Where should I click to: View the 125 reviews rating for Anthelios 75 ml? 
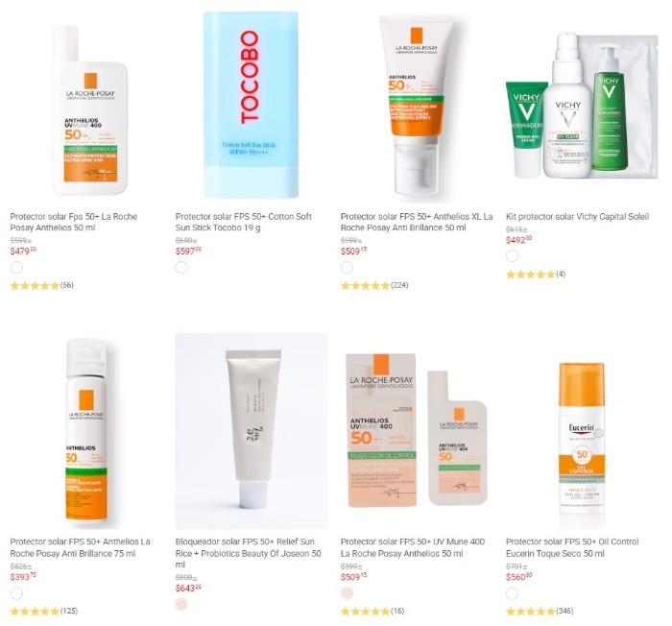point(44,611)
